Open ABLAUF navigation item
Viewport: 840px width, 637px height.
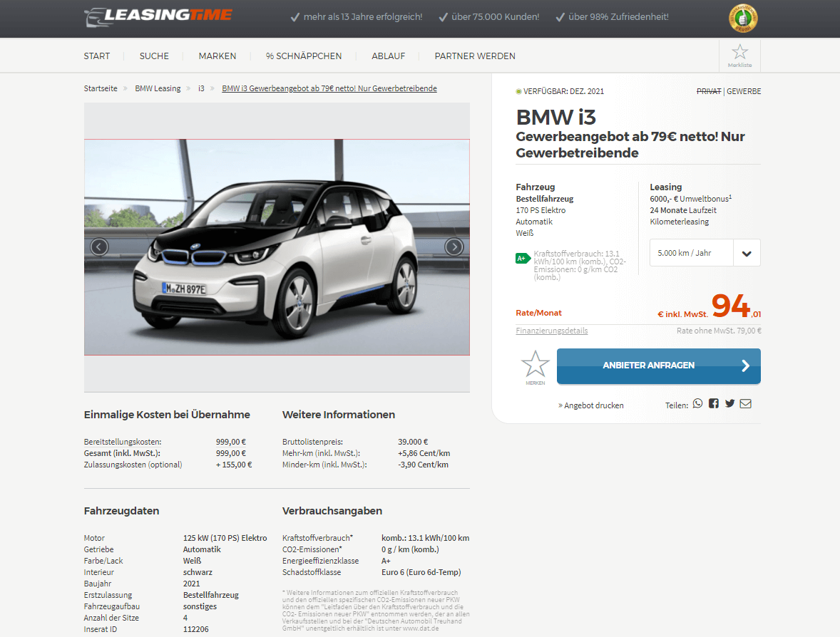[x=389, y=56]
